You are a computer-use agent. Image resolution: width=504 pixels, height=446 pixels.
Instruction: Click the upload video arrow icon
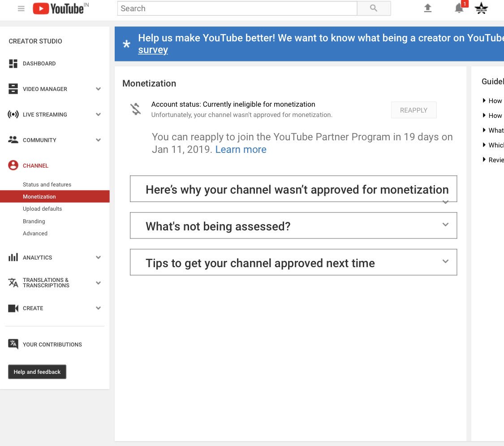point(427,8)
